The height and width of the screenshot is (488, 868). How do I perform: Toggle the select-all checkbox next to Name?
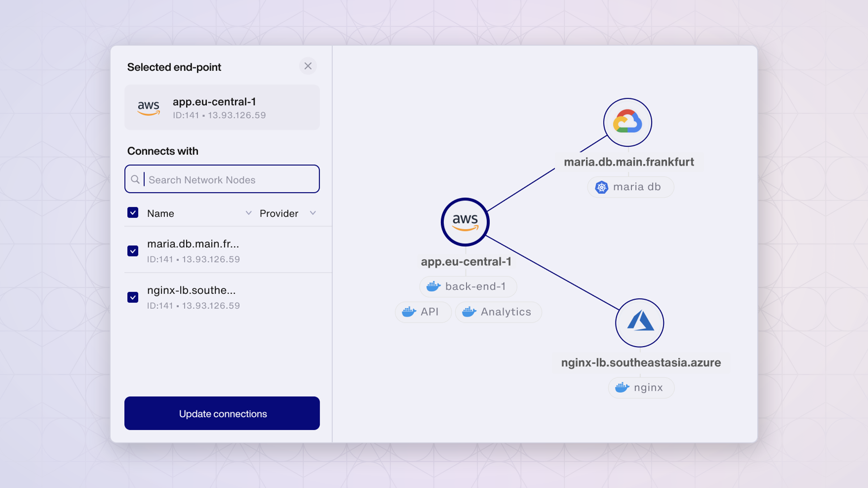click(133, 213)
